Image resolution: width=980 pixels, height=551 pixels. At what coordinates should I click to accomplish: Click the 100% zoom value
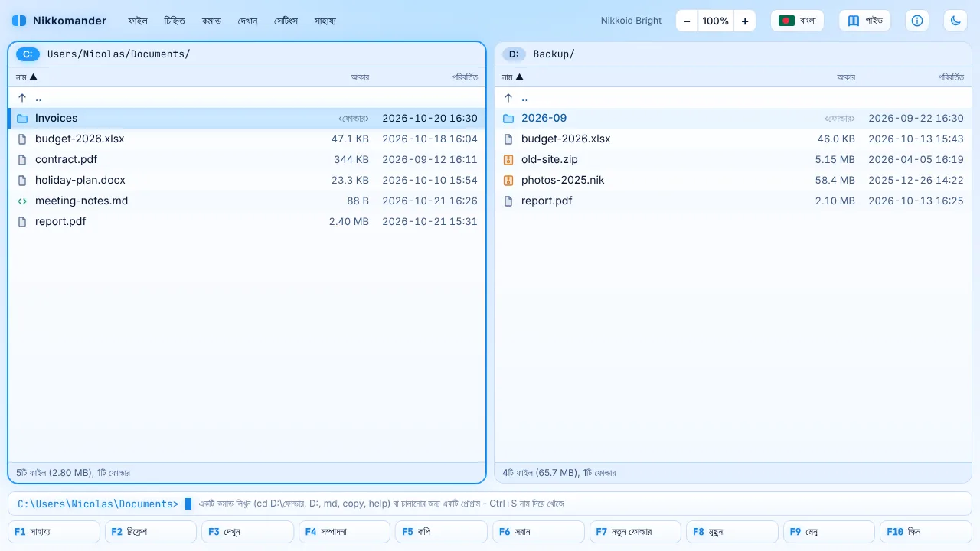716,21
